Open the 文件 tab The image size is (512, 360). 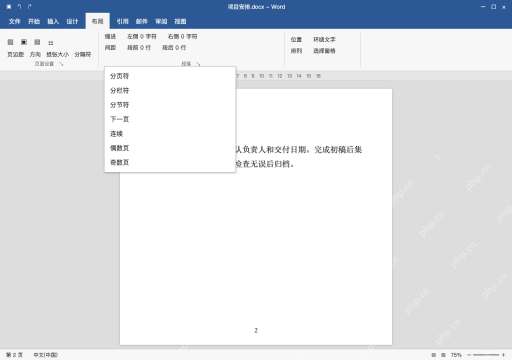coord(14,22)
